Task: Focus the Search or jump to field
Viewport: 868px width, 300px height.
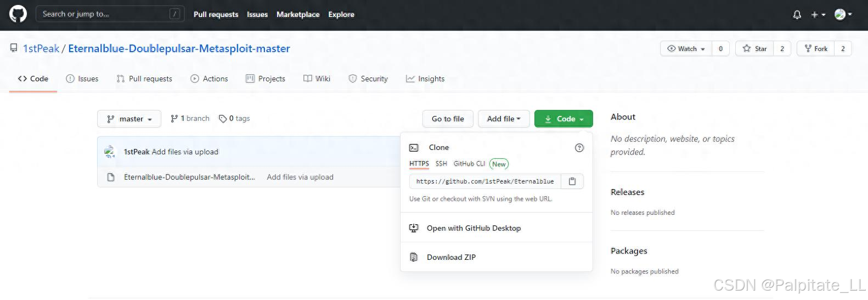Action: pos(110,14)
